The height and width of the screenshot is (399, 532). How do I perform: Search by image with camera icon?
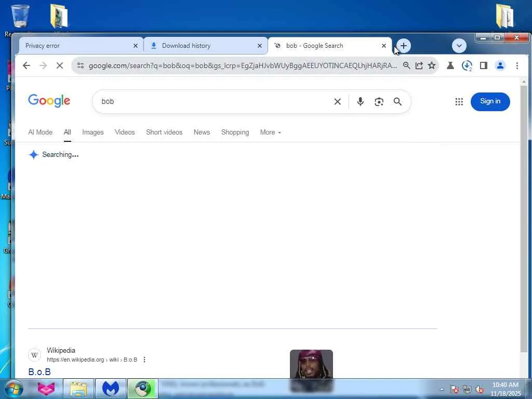(379, 101)
